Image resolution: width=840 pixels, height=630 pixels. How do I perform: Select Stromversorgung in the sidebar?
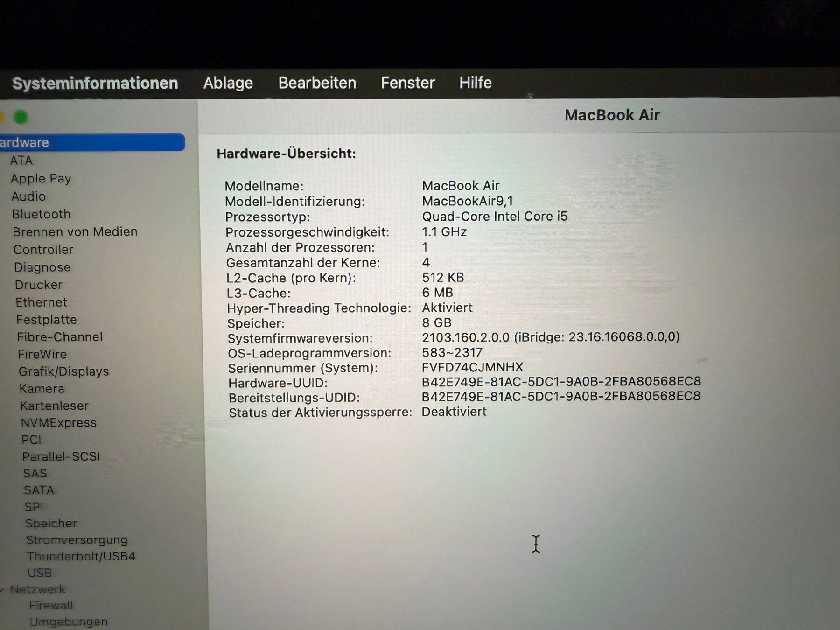(77, 540)
